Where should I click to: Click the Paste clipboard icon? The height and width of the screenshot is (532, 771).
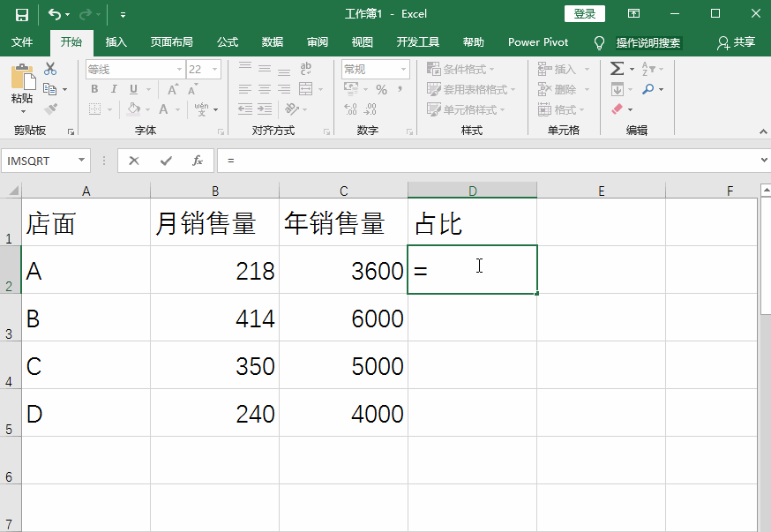pyautogui.click(x=22, y=77)
